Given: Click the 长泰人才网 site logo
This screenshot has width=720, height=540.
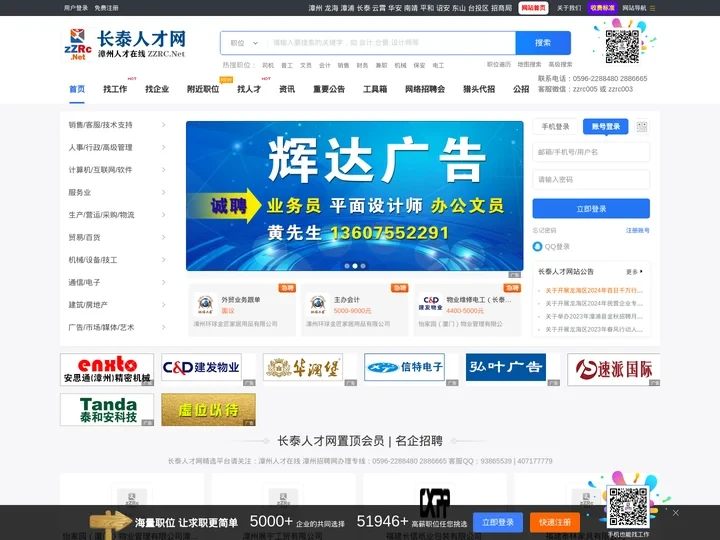Looking at the screenshot, I should pyautogui.click(x=124, y=44).
